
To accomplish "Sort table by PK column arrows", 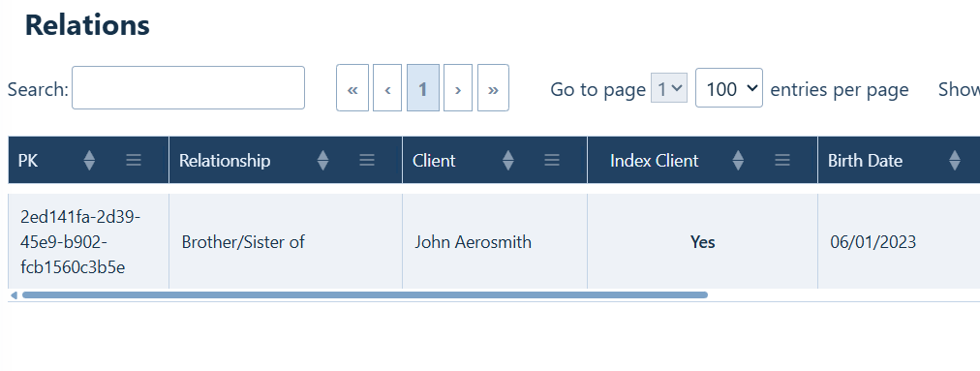I will coord(89,161).
